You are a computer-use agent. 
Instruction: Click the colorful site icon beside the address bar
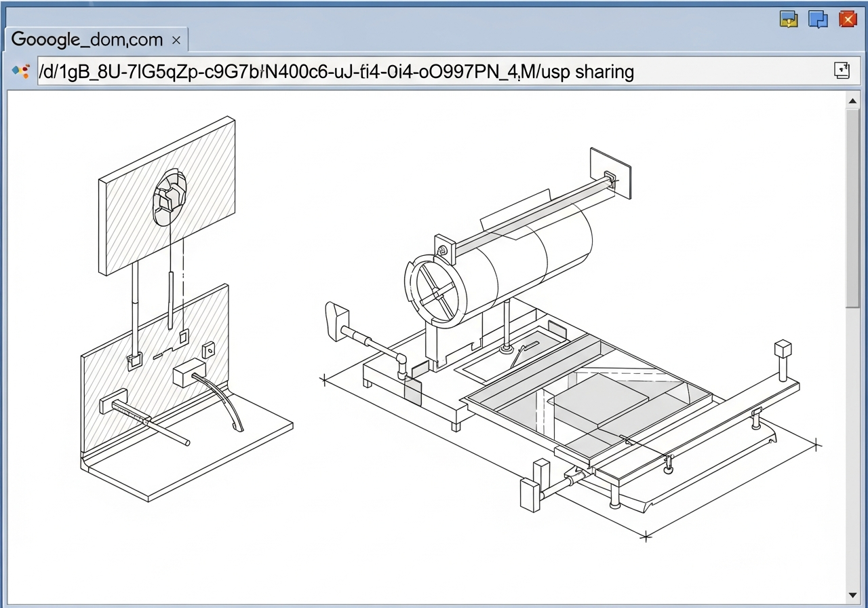tap(21, 71)
